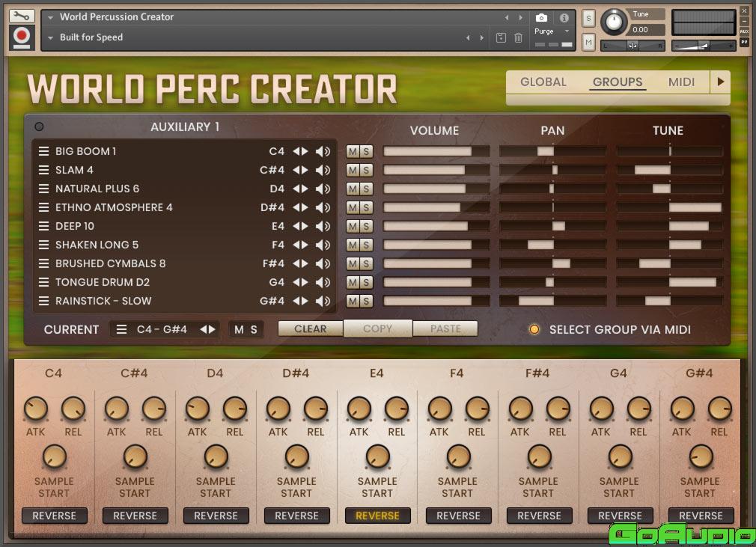The image size is (756, 547).
Task: Switch to the MIDI tab
Action: (681, 82)
